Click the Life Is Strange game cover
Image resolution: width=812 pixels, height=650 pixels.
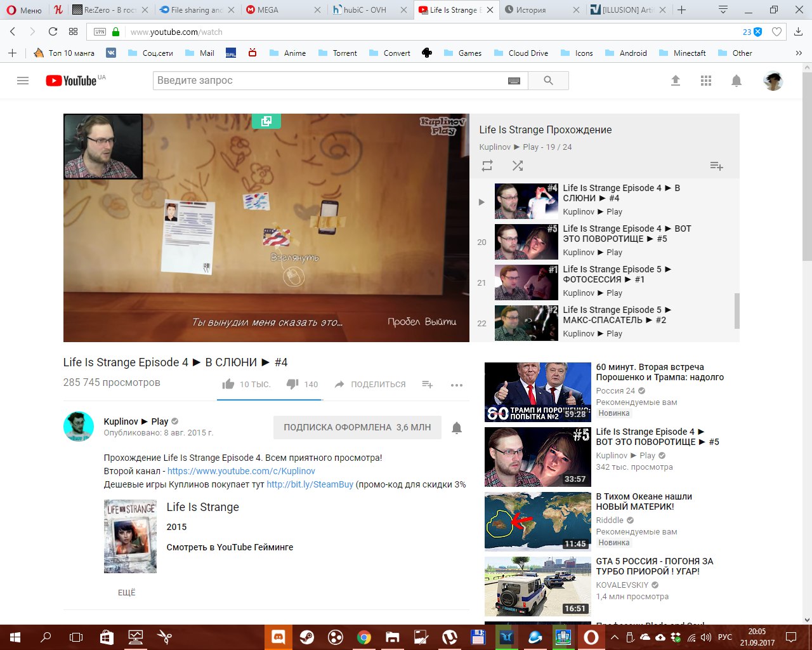(x=130, y=536)
